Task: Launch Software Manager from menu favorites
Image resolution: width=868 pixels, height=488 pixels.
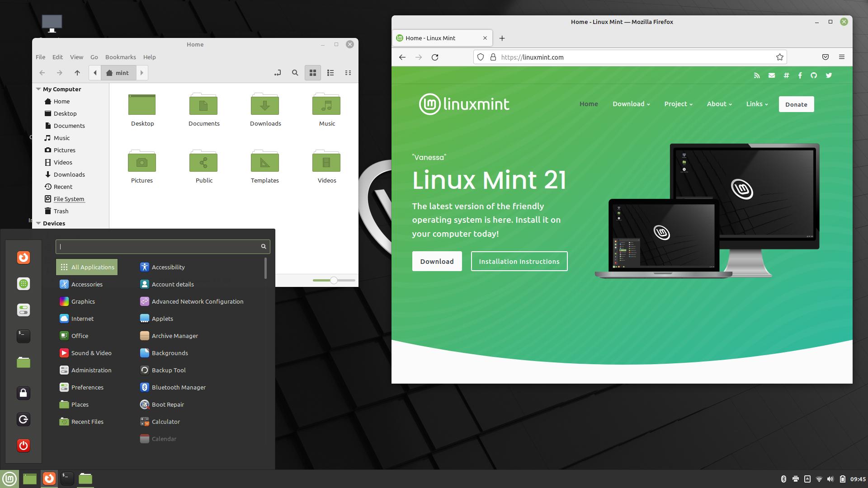Action: 24,284
